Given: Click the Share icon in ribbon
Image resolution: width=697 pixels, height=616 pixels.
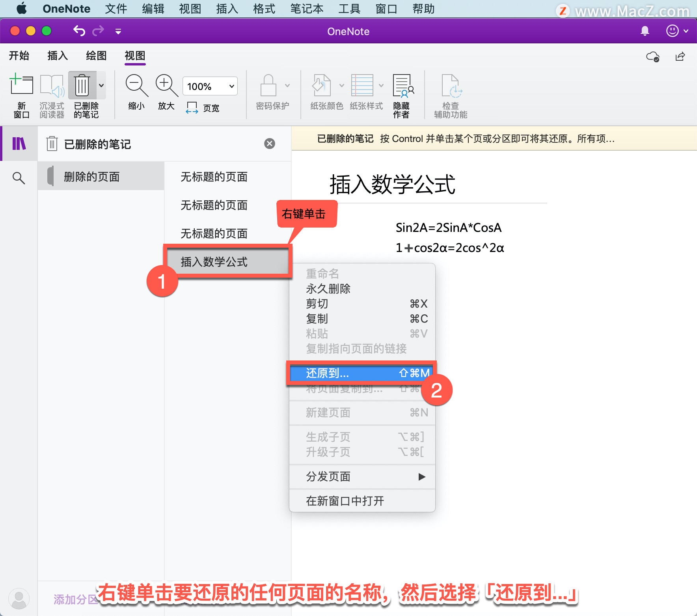Looking at the screenshot, I should coord(680,57).
